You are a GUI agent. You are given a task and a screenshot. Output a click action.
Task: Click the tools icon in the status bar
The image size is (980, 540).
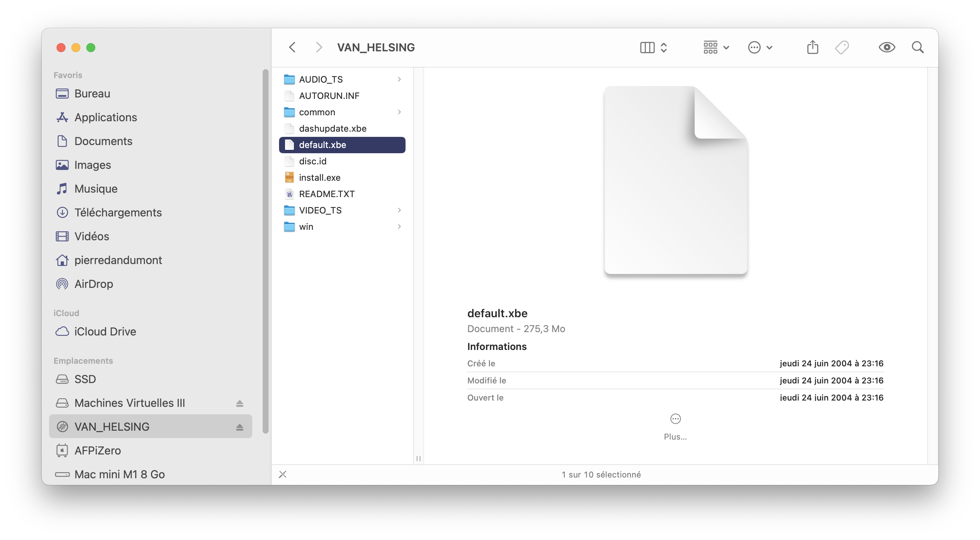click(x=282, y=474)
